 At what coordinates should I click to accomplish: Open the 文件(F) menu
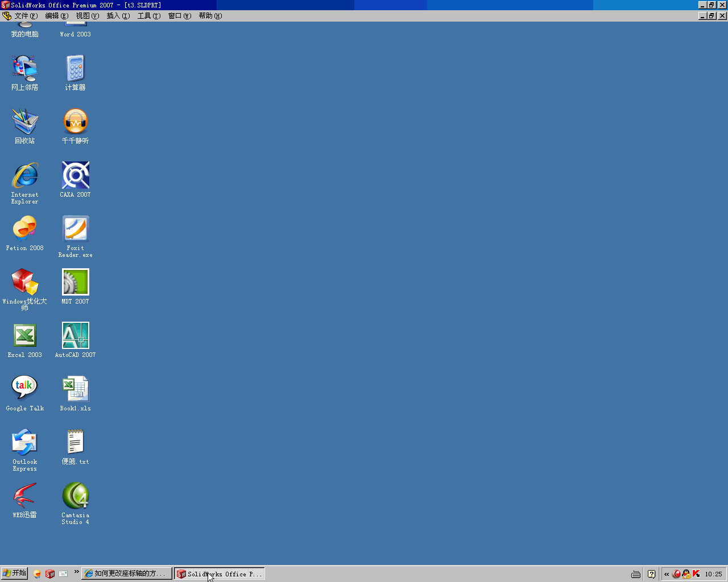(26, 16)
